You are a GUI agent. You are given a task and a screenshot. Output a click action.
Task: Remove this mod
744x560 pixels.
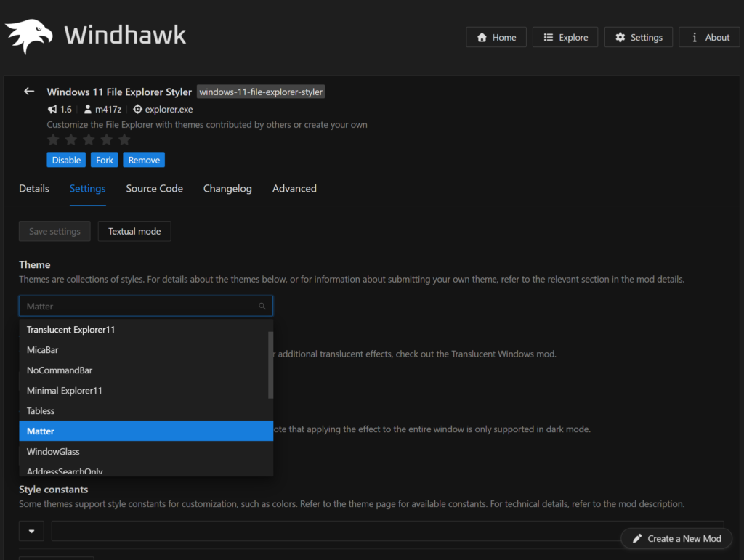(144, 160)
